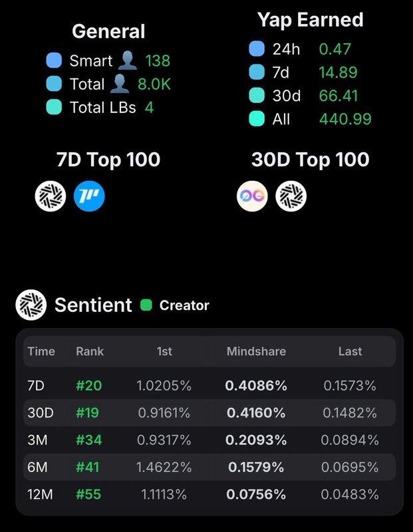The image size is (413, 532).
Task: Click the 6M mindshare value 0.1579%
Action: coord(257,467)
